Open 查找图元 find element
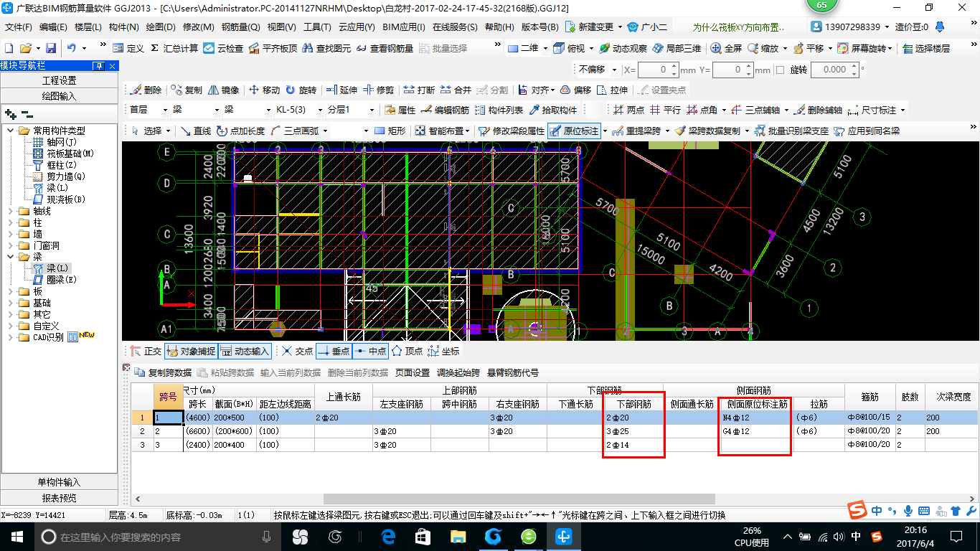 [326, 48]
